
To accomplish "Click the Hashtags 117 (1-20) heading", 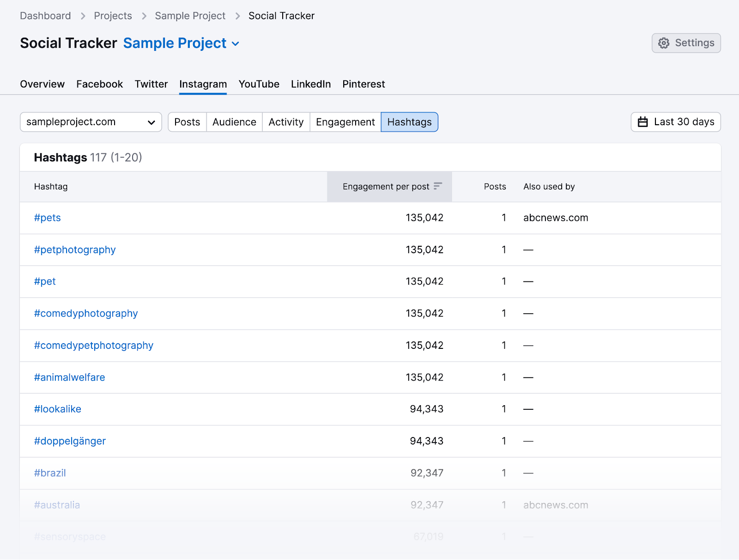I will (x=88, y=158).
